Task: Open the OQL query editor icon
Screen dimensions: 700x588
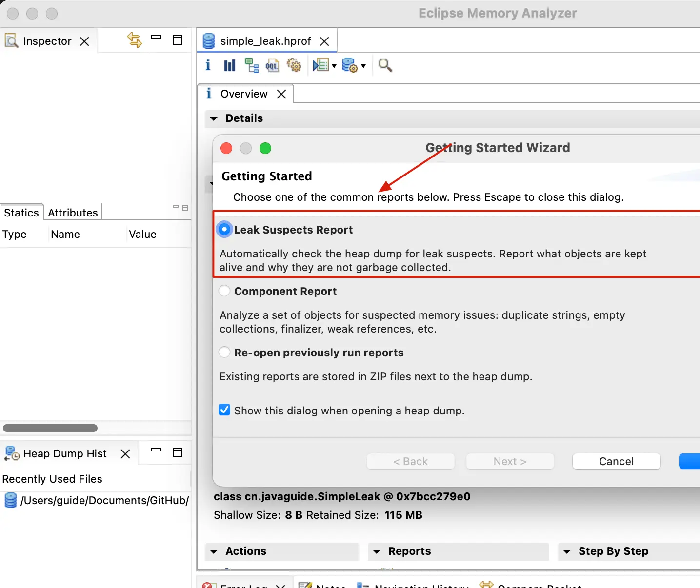Action: tap(272, 65)
